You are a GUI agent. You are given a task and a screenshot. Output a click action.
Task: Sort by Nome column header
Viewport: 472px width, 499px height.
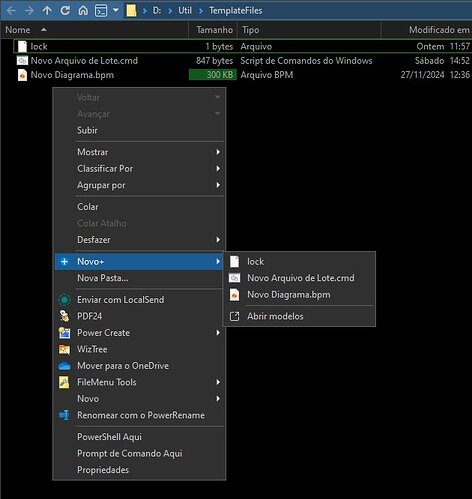point(95,30)
